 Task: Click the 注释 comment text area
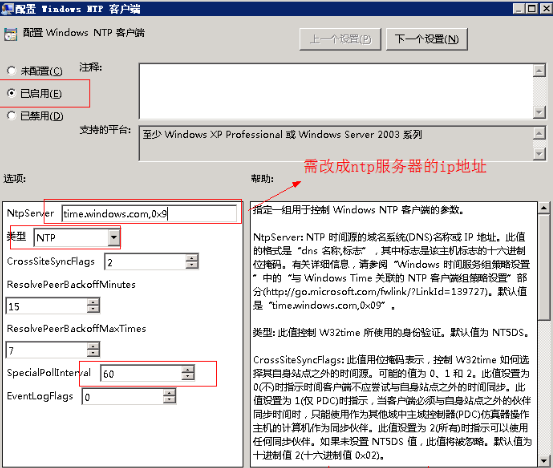pos(336,91)
